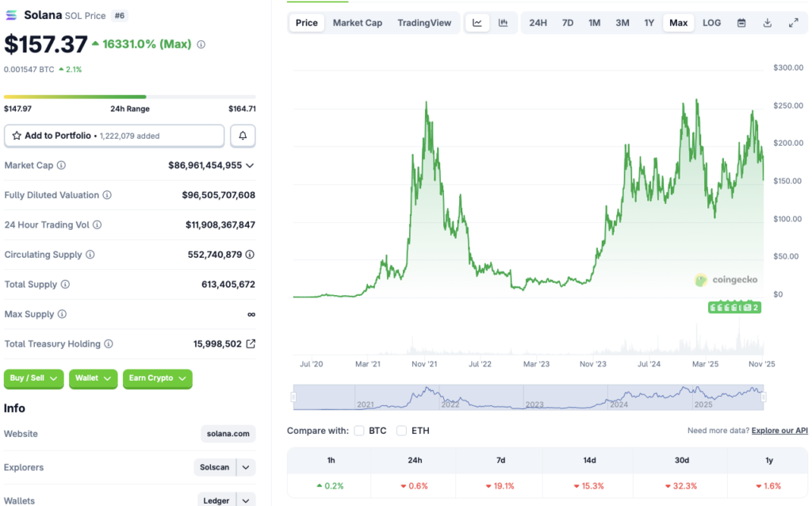812x506 pixels.
Task: Open the TradingView tab
Action: click(424, 23)
